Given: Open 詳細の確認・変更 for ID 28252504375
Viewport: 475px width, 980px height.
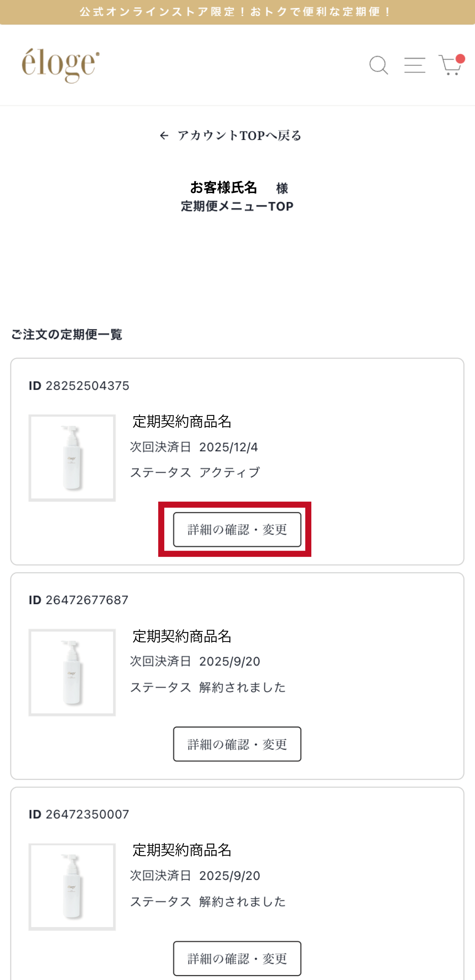Looking at the screenshot, I should click(237, 529).
